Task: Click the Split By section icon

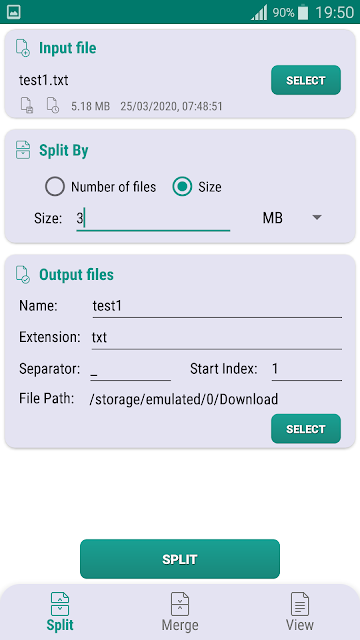Action: (23, 150)
